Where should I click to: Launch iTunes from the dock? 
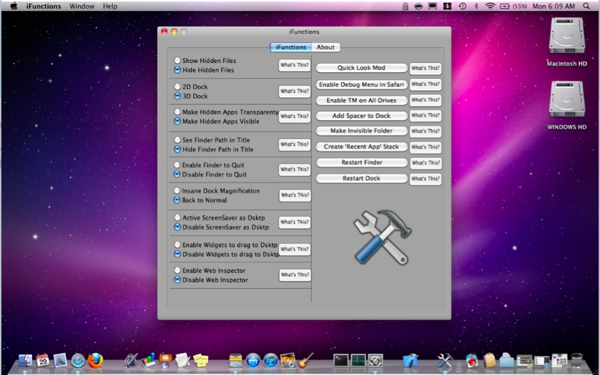coord(271,360)
